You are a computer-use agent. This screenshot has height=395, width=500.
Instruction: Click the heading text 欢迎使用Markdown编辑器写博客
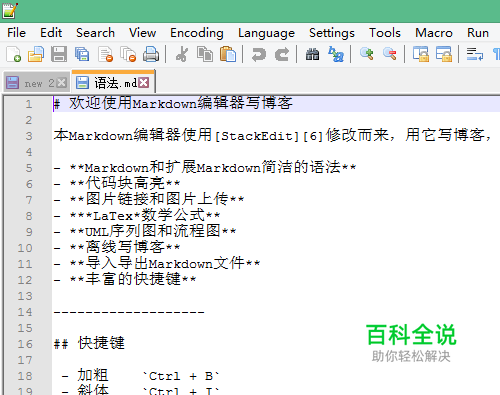point(181,103)
